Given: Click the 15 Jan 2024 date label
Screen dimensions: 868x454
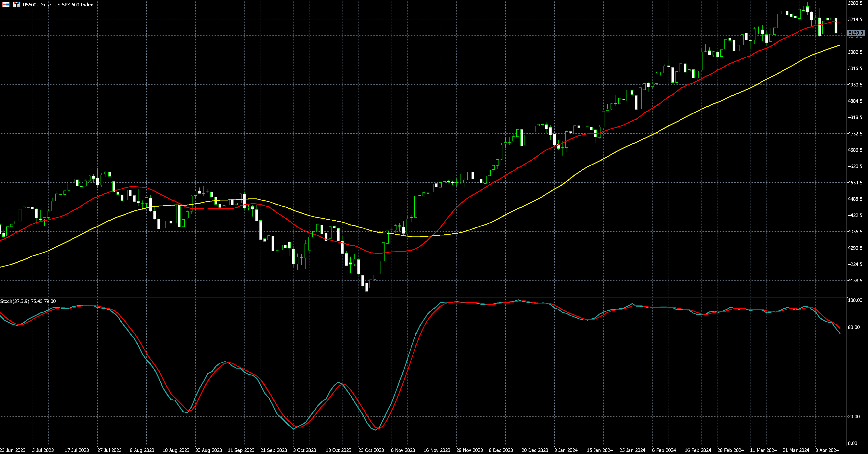Looking at the screenshot, I should 600,450.
